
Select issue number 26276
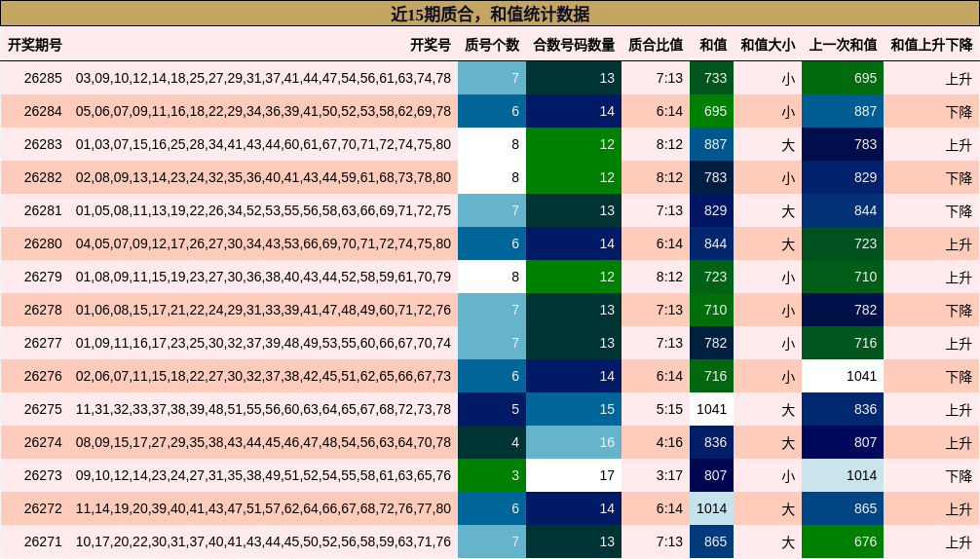click(43, 376)
